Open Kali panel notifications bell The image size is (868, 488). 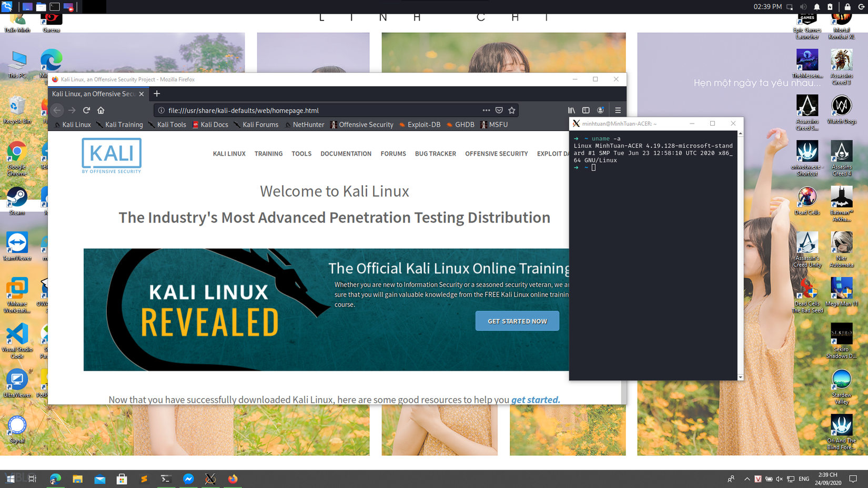[x=817, y=7]
